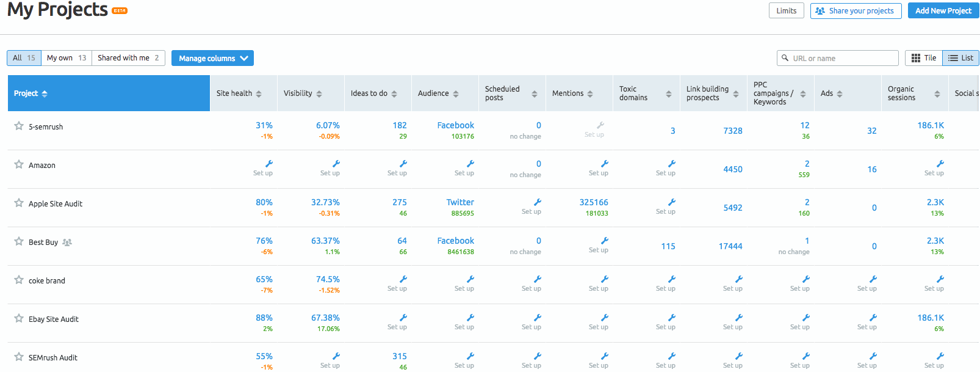Open the Manage columns dropdown

[x=212, y=58]
